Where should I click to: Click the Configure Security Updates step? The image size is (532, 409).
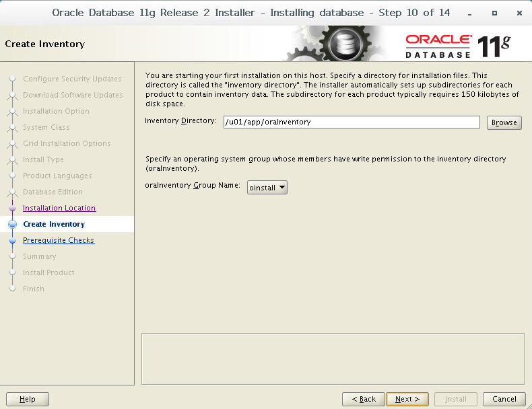(x=72, y=79)
